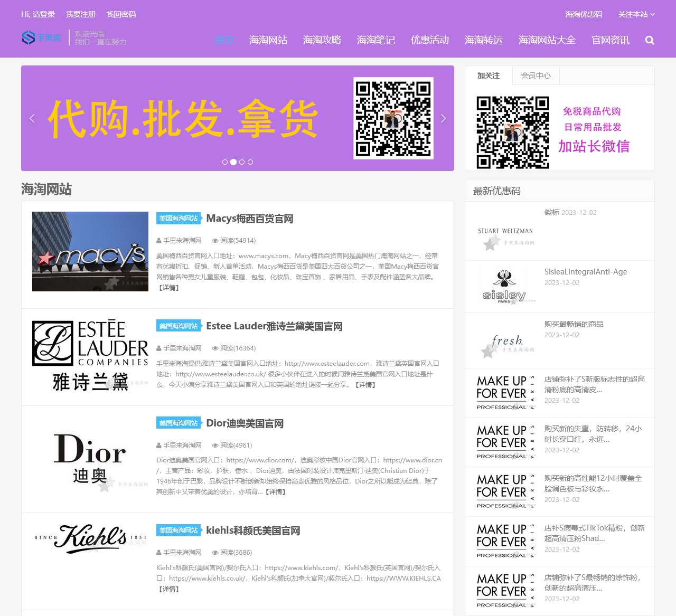Open the 海淘网站大全 navigation menu

(547, 40)
